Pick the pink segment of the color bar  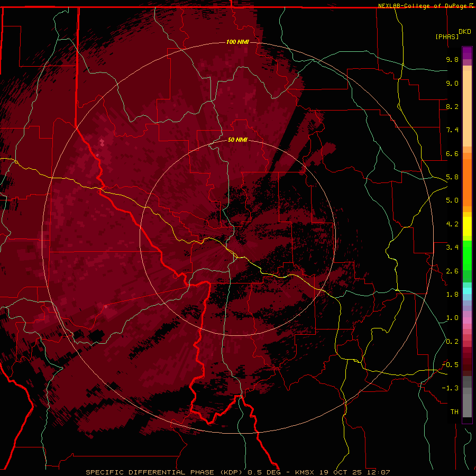[x=467, y=321]
